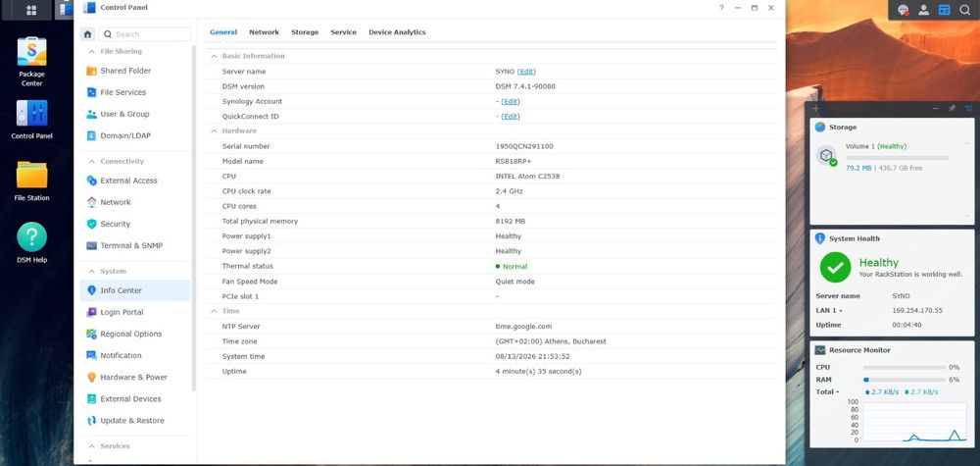Collapse the System sidebar section
The height and width of the screenshot is (466, 980).
pyautogui.click(x=92, y=271)
